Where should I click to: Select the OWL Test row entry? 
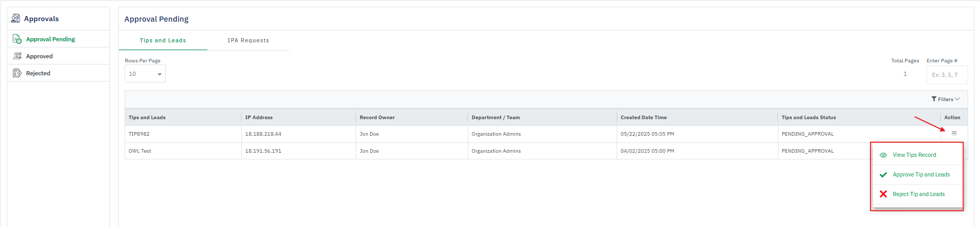(140, 151)
